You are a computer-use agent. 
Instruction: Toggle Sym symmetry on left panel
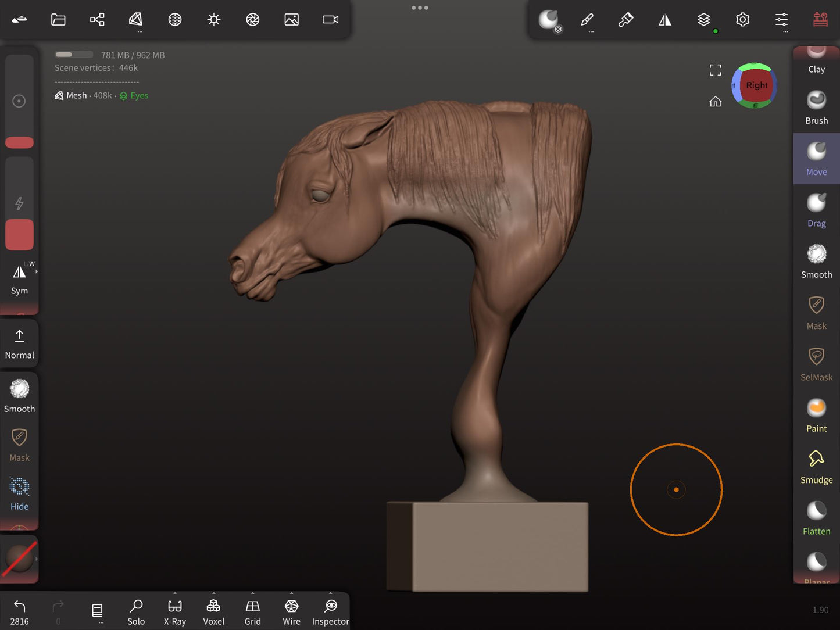19,278
